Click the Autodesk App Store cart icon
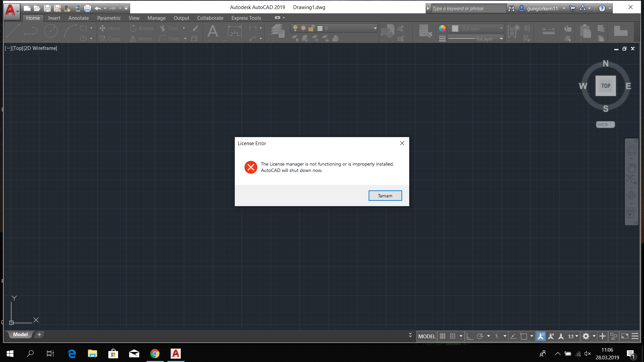Viewport: 644px width, 362px height. [572, 8]
